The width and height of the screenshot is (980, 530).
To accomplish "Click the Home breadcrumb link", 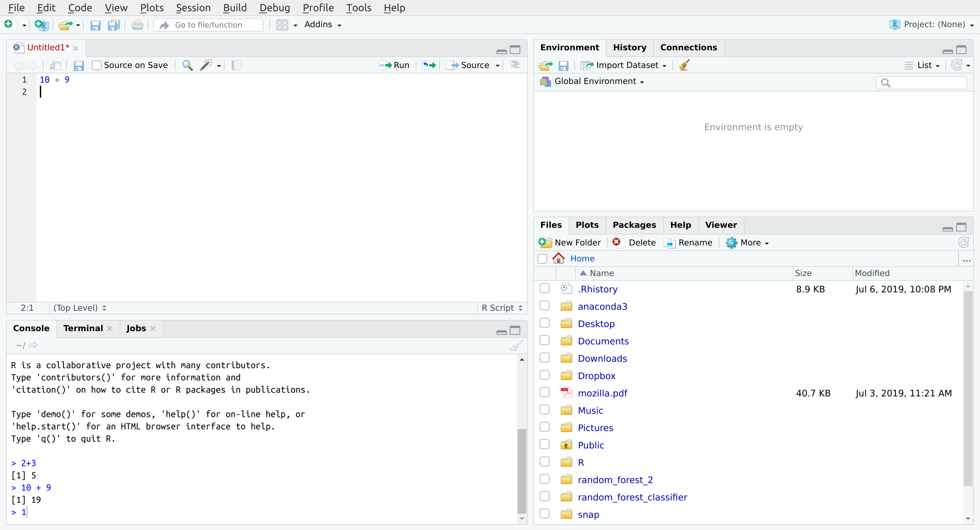I will (x=582, y=258).
